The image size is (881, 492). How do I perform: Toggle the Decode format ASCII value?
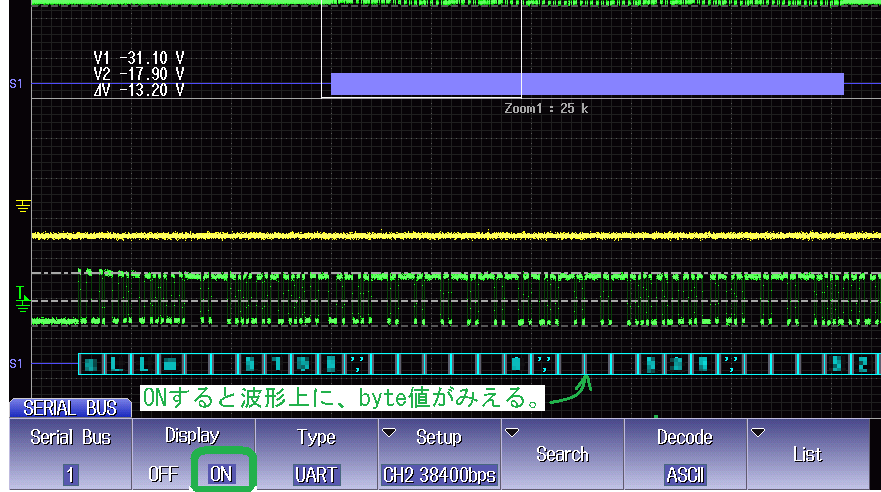pyautogui.click(x=685, y=474)
